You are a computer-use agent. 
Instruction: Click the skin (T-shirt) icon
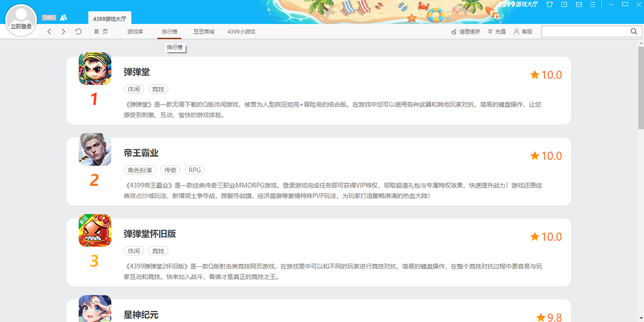click(x=549, y=4)
